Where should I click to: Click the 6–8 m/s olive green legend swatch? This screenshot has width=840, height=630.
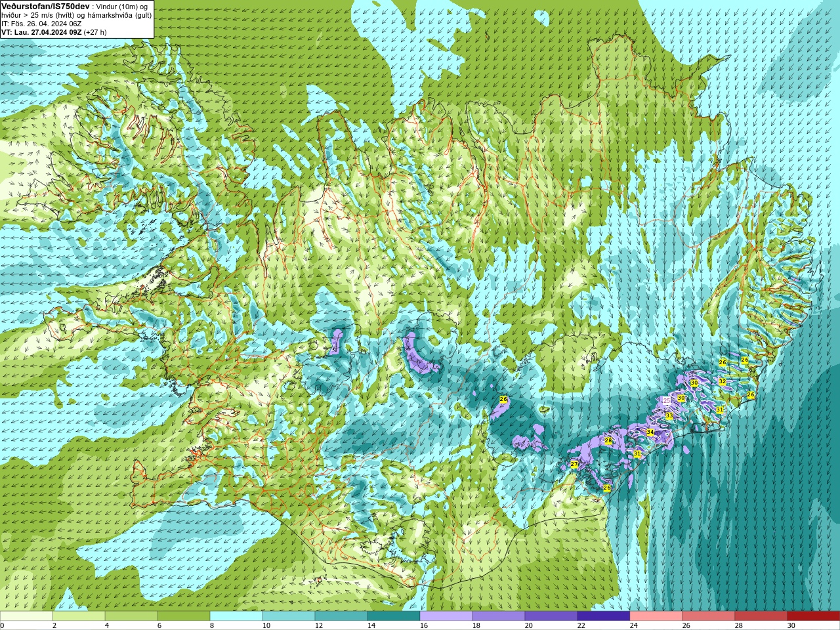point(184,616)
